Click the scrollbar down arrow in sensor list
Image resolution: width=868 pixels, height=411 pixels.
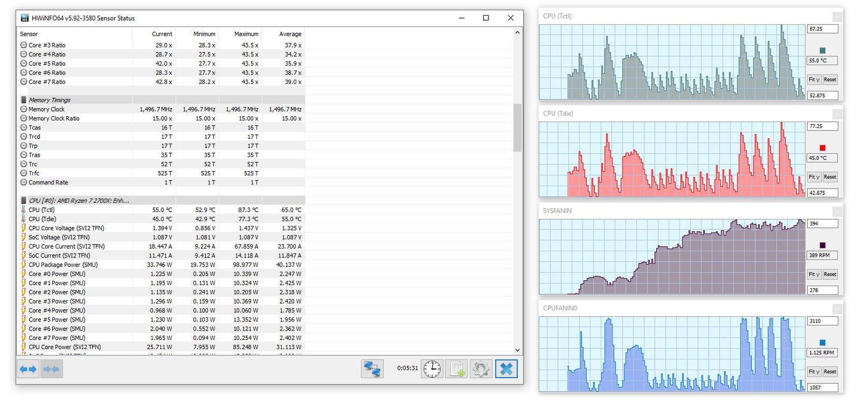pyautogui.click(x=517, y=350)
